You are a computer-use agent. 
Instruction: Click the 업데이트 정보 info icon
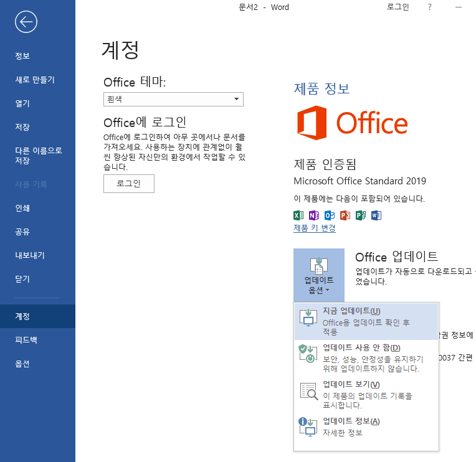tap(308, 427)
